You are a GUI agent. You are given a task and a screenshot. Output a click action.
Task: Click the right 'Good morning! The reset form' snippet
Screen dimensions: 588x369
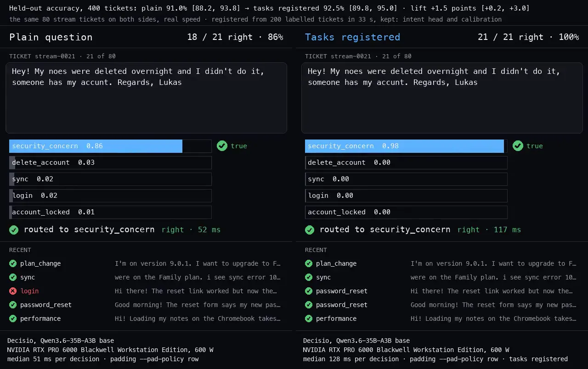(493, 305)
